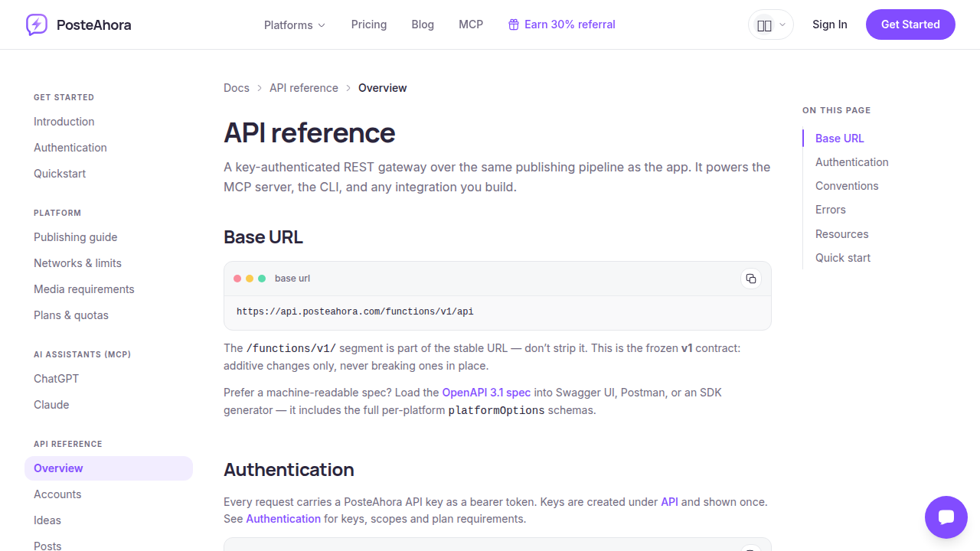
Task: Open the OpenAPI 3.1 spec link
Action: pos(486,393)
